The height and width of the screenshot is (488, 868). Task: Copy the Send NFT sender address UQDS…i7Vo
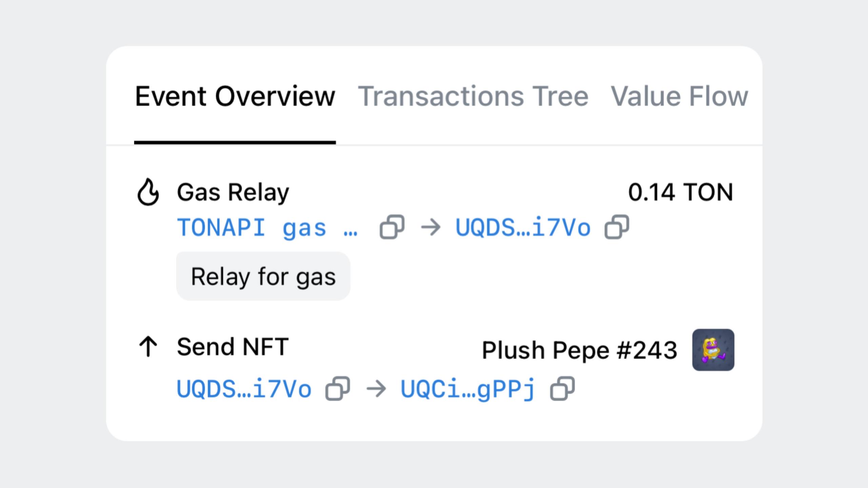tap(337, 389)
